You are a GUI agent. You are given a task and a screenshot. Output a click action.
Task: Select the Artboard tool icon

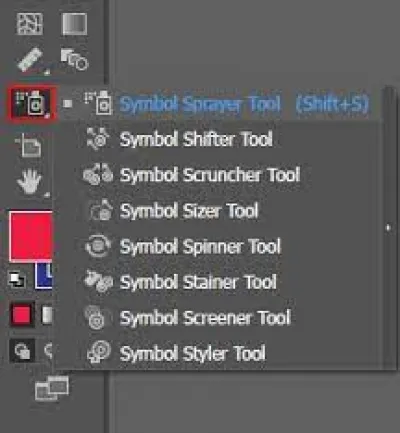click(29, 145)
